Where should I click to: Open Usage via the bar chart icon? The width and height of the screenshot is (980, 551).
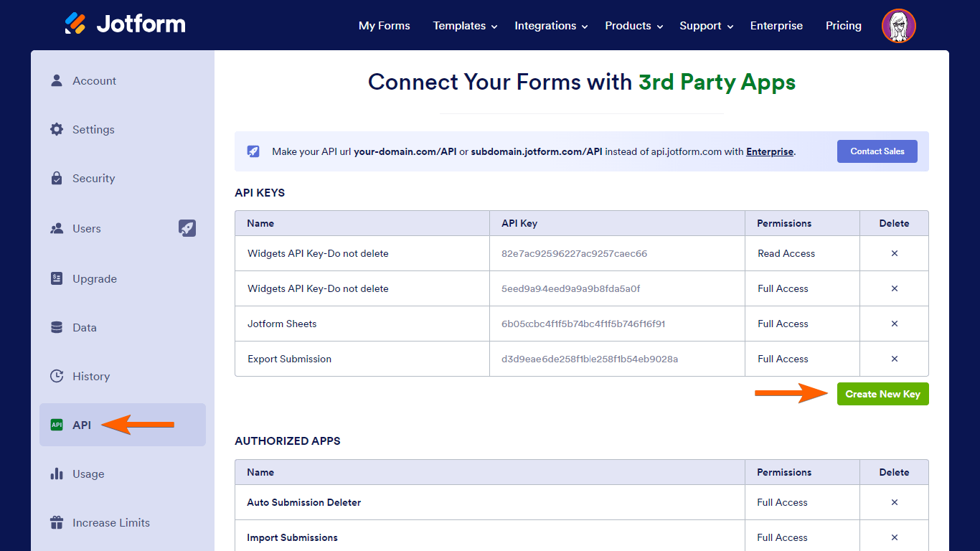click(57, 474)
